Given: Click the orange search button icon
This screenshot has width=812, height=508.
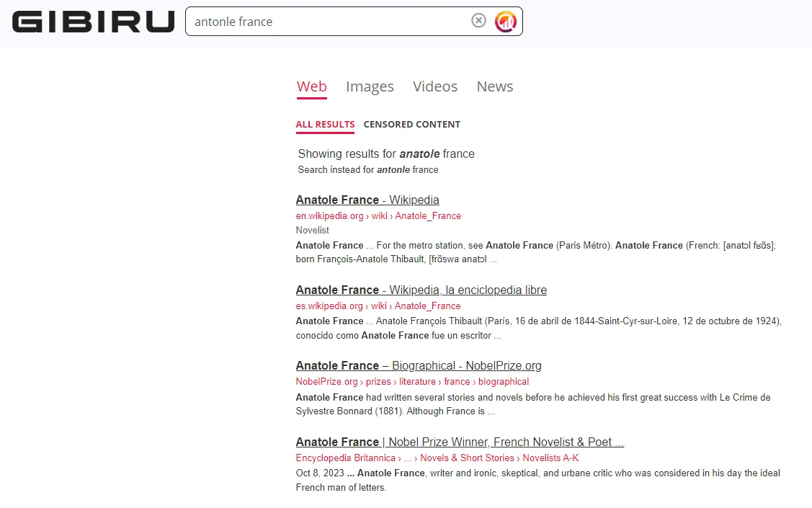Looking at the screenshot, I should tap(506, 21).
